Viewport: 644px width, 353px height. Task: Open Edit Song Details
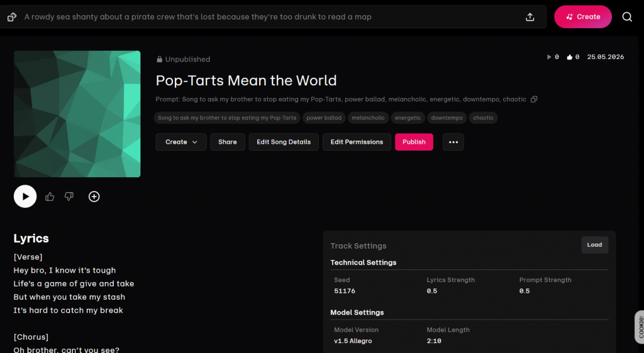284,142
